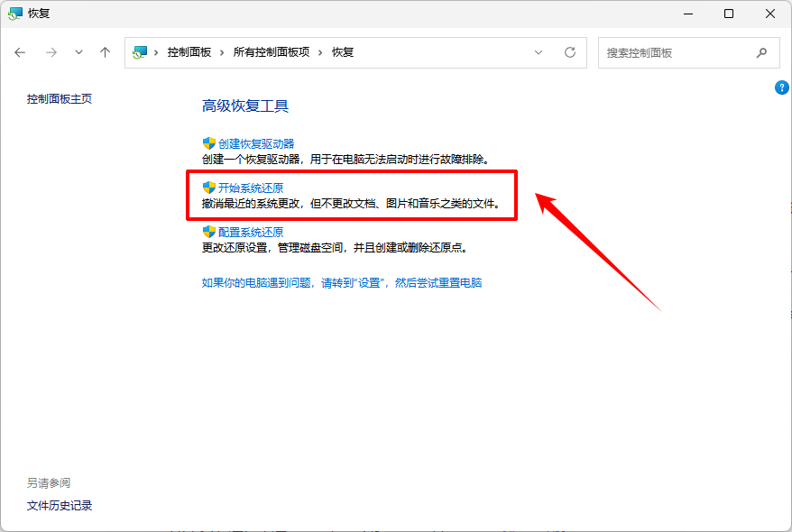The height and width of the screenshot is (532, 792).
Task: Open help with the blue question mark
Action: point(781,87)
